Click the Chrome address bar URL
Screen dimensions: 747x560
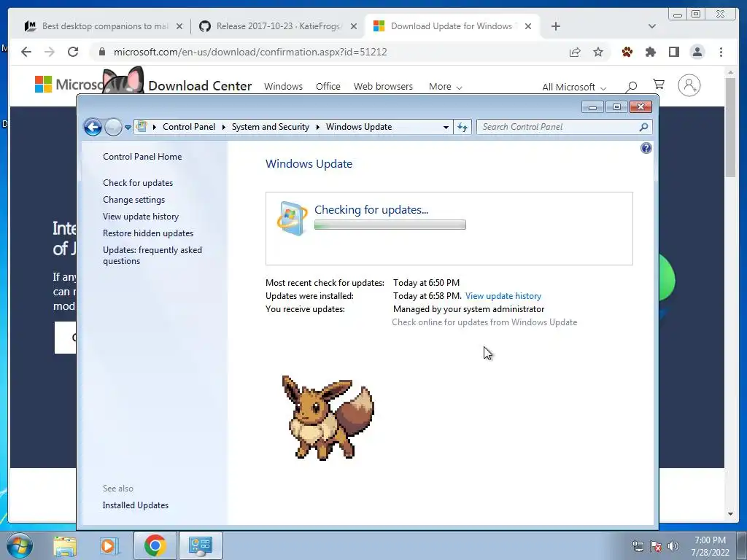[x=250, y=52]
